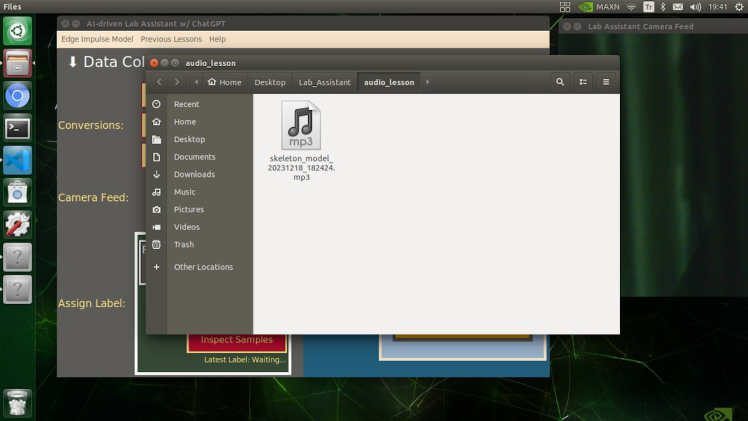Open Trash in the sidebar

(184, 245)
